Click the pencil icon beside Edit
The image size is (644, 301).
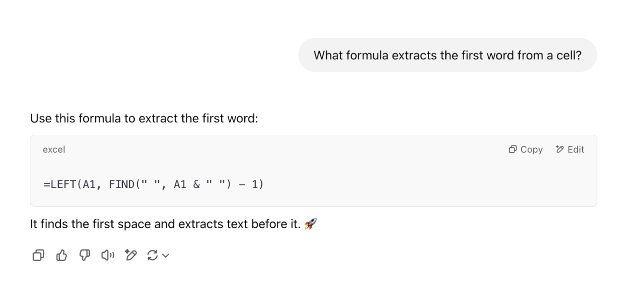(560, 150)
